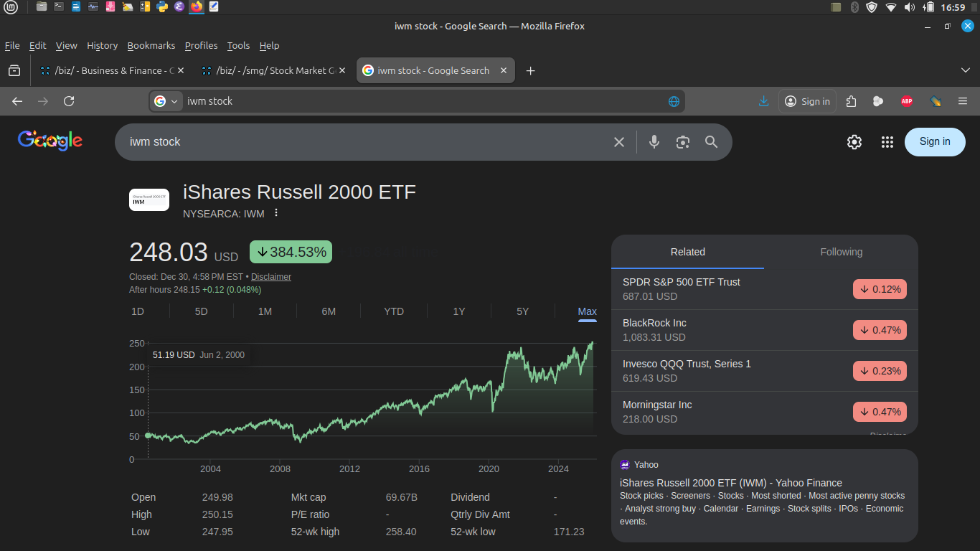Search by image with Google Lens icon
Screen dimensions: 980x551
683,142
